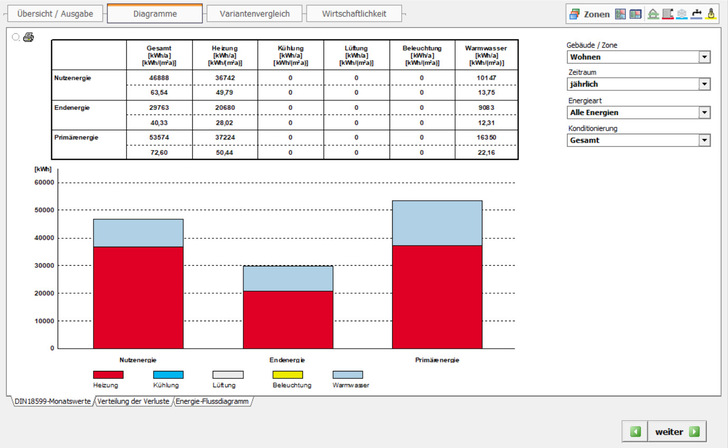Screen dimensions: 728x448
Task: Click the table value 53574
Action: [159, 137]
